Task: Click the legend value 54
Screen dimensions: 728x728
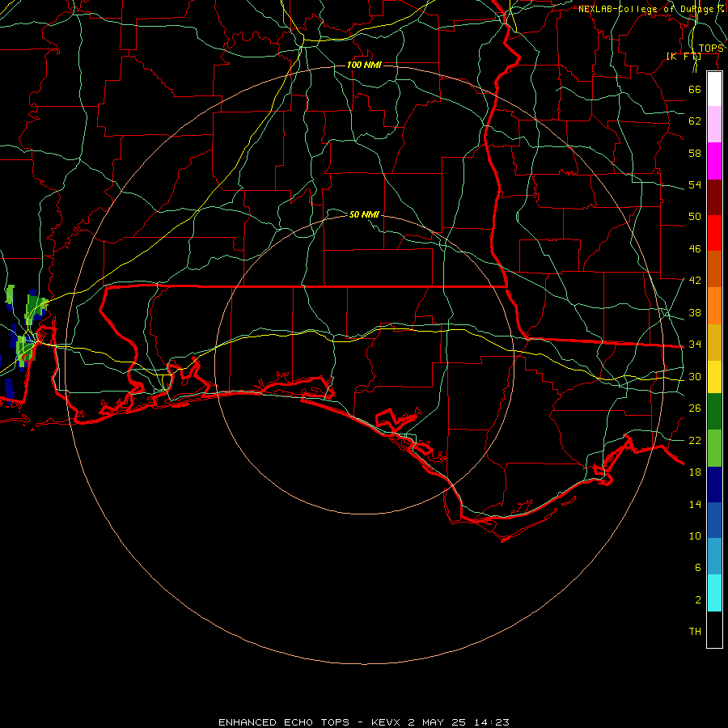Action: click(695, 184)
